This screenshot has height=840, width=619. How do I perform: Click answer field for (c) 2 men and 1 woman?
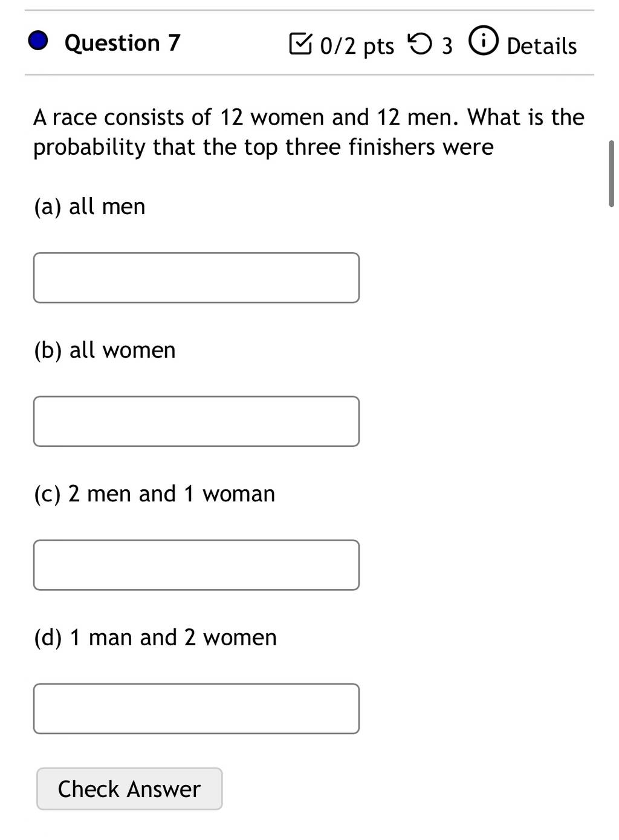pos(196,565)
